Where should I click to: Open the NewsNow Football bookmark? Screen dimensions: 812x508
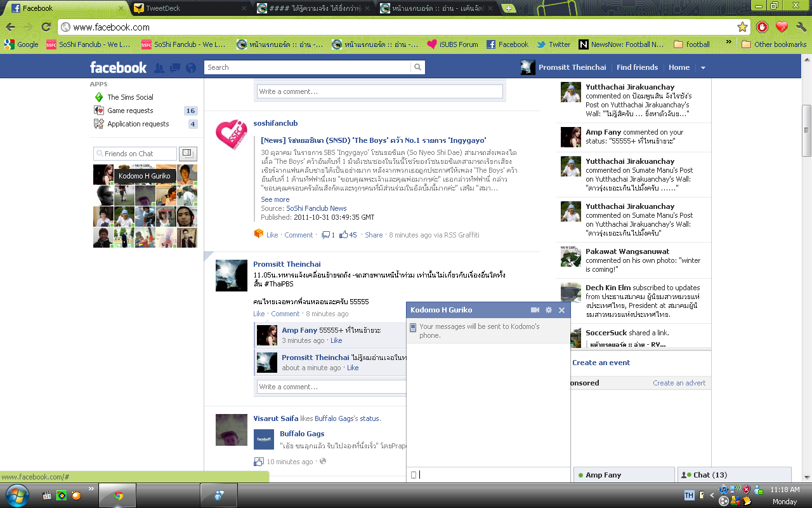[621, 44]
